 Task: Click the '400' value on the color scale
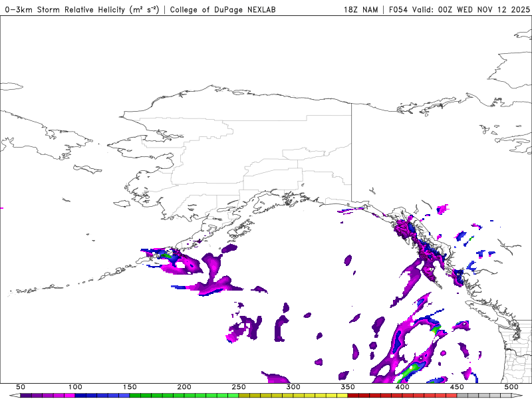click(x=402, y=387)
